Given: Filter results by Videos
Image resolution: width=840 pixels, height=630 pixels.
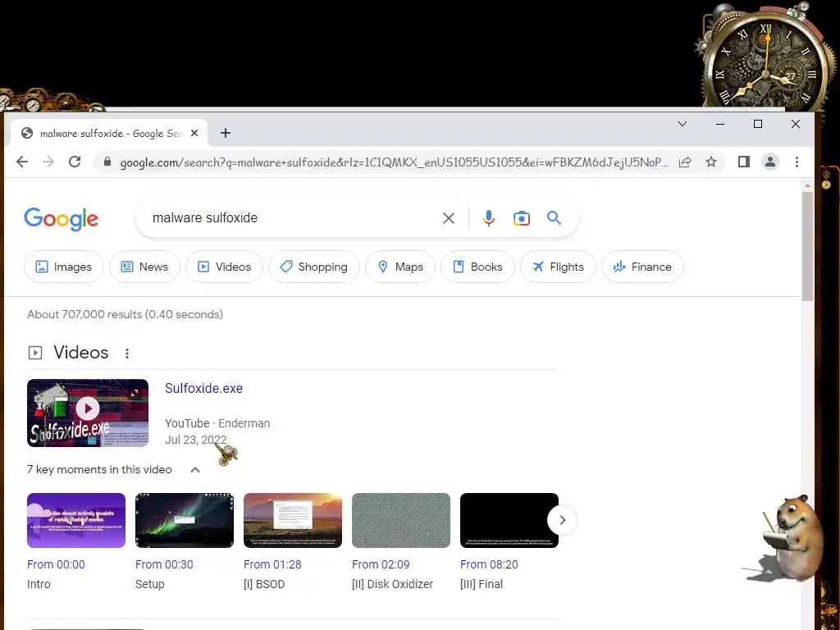Looking at the screenshot, I should coord(224,267).
